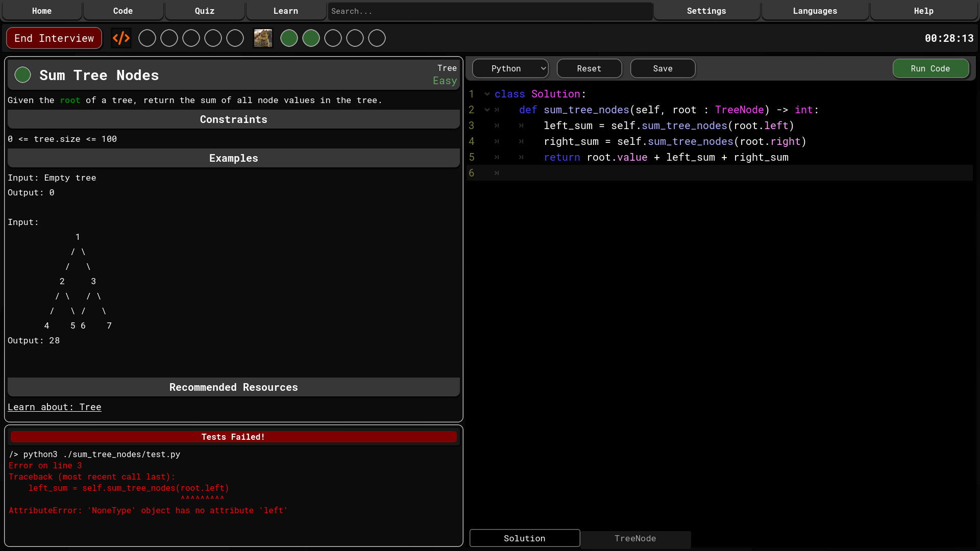Screen dimensions: 980x551
Task: Select the Solution tab
Action: tap(524, 538)
